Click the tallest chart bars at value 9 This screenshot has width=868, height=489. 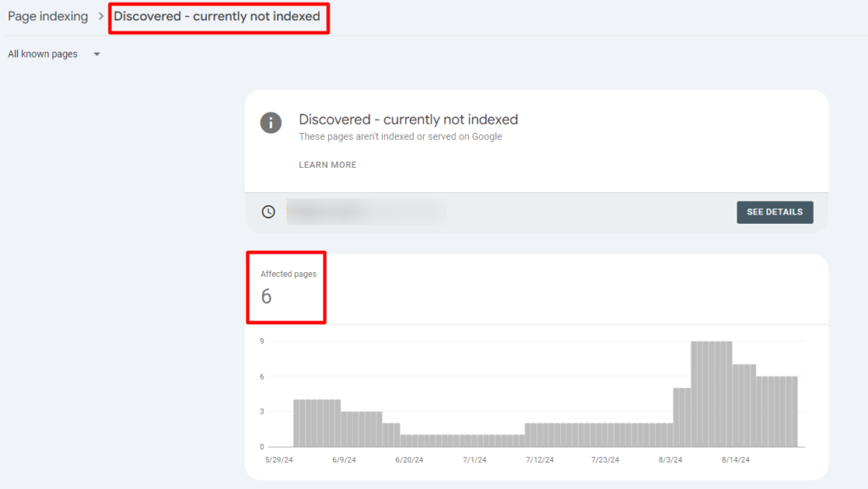(711, 394)
